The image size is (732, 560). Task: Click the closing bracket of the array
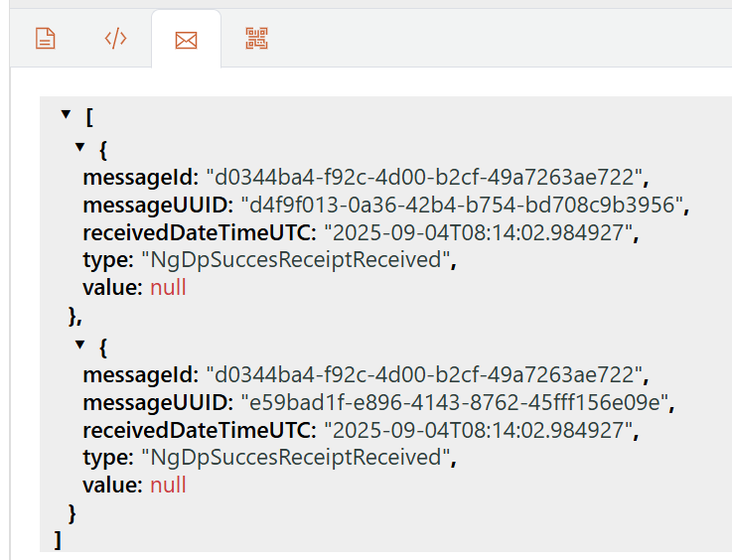point(58,540)
